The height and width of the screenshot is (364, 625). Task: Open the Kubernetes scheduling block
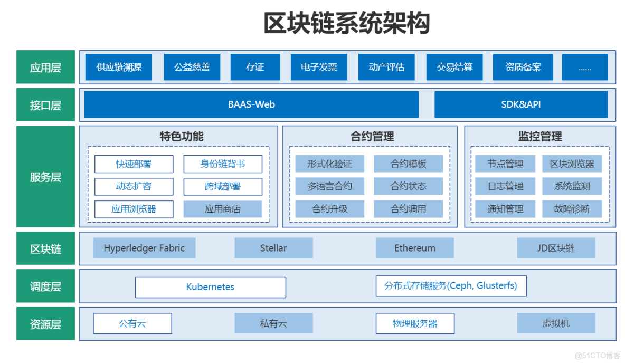[x=210, y=287]
